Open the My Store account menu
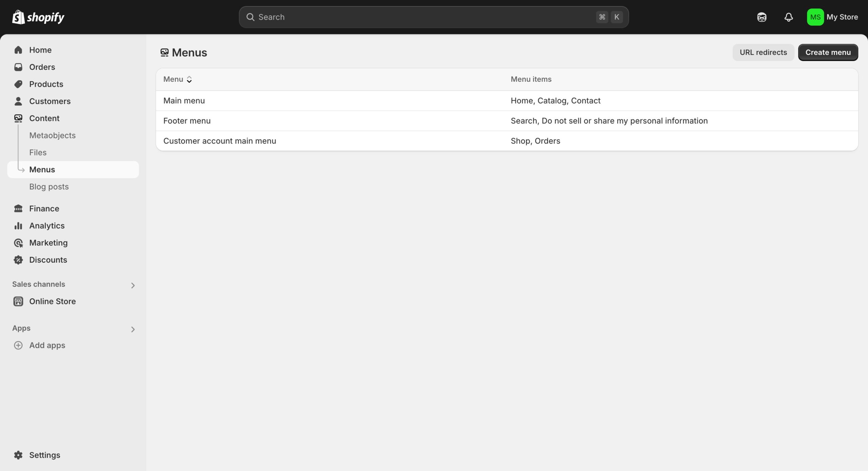The height and width of the screenshot is (471, 868). [833, 17]
